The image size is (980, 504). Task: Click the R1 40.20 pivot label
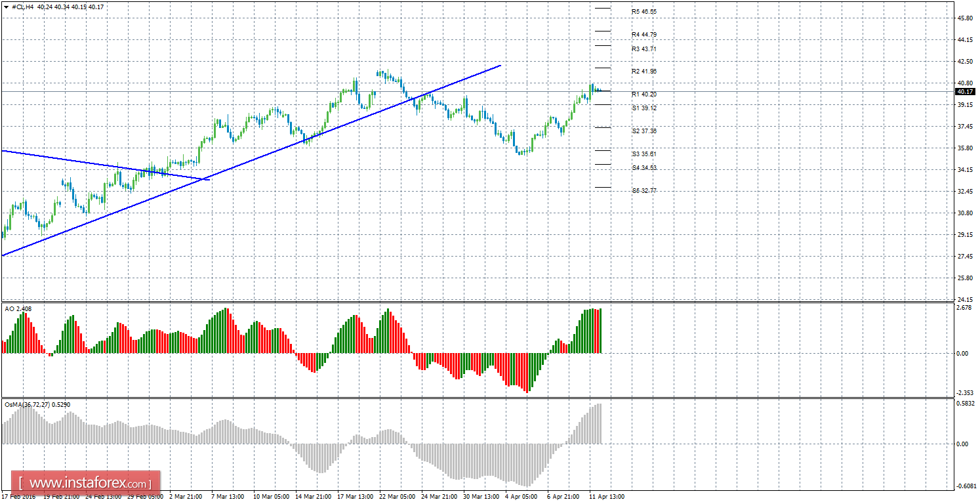pos(644,94)
